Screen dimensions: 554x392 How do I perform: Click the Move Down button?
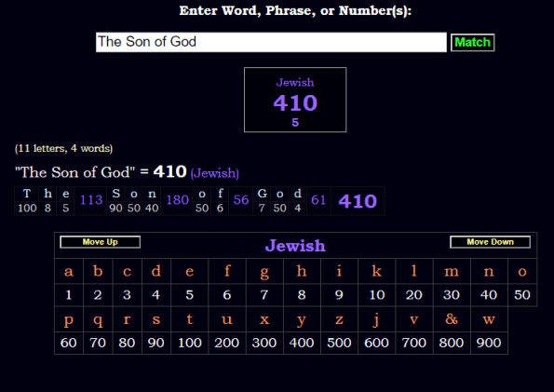[490, 242]
